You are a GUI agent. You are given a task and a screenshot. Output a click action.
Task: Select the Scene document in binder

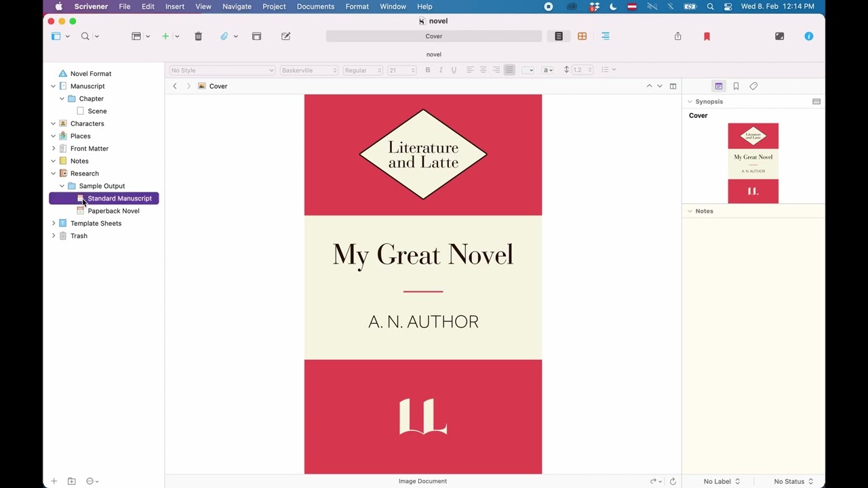[97, 111]
